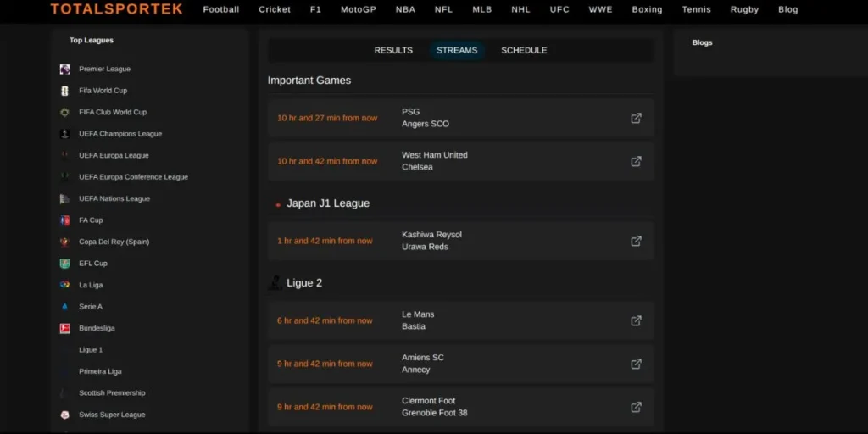This screenshot has height=434, width=868.
Task: Open the WWE menu item
Action: click(600, 9)
